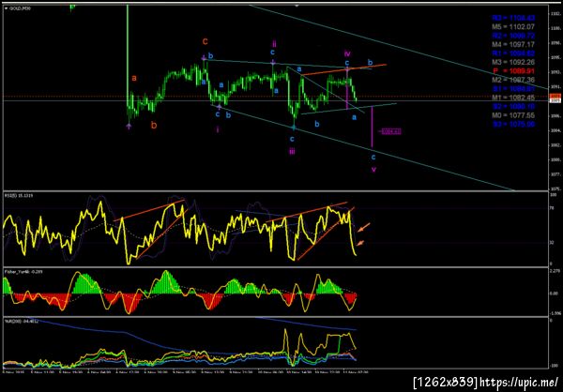
Task: Click the red pivot label P = 1089.91
Action: (514, 70)
